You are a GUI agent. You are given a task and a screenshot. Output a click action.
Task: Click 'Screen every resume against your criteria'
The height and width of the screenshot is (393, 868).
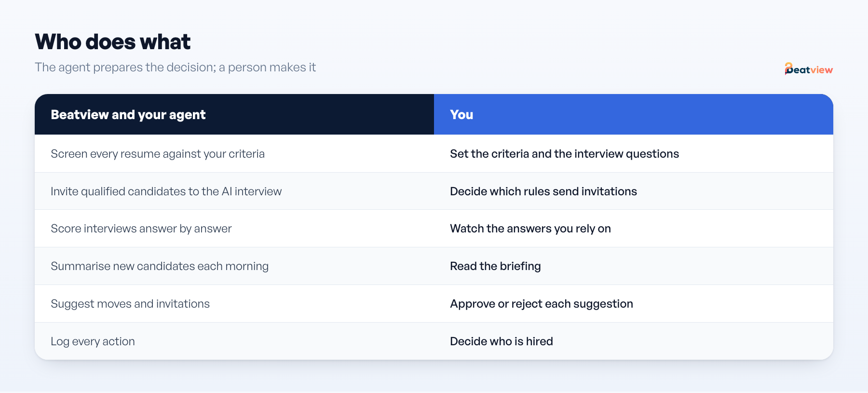158,154
